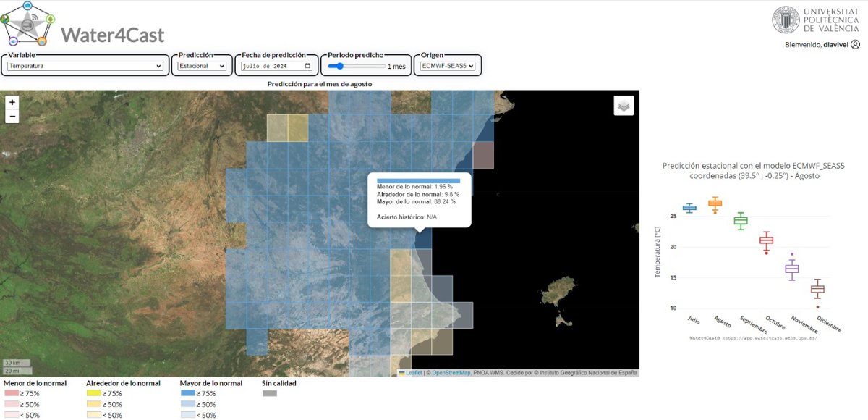Click the Mayor de lo normal ≥75% swatch
The width and height of the screenshot is (868, 420).
187,393
